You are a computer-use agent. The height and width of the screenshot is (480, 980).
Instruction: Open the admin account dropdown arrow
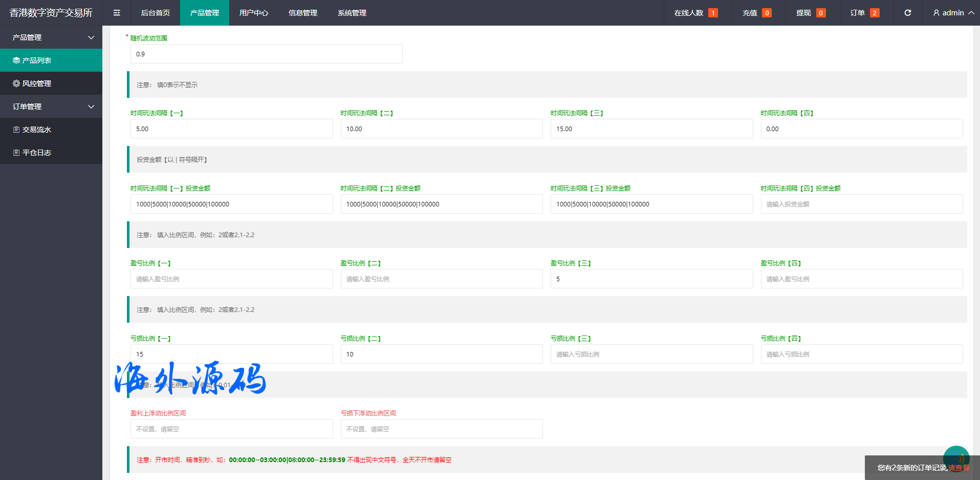click(x=971, y=13)
